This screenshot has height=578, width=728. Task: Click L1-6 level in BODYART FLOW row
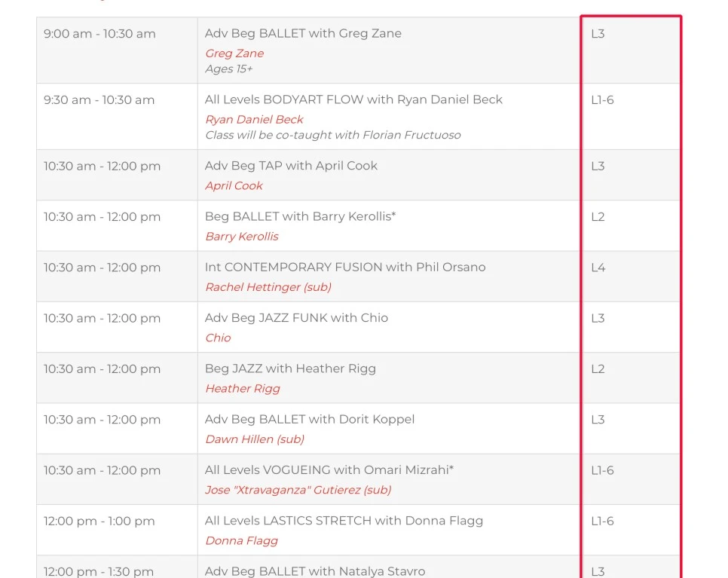602,99
